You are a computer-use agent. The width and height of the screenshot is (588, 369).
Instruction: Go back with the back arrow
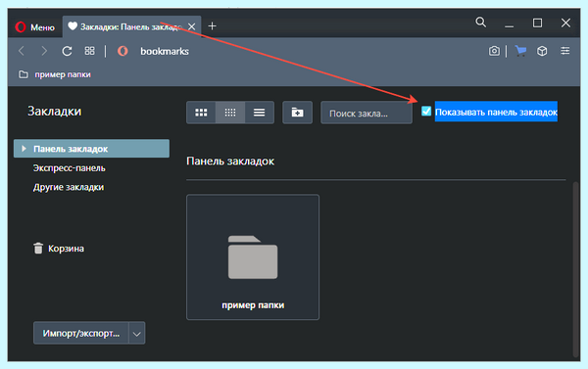coord(22,51)
